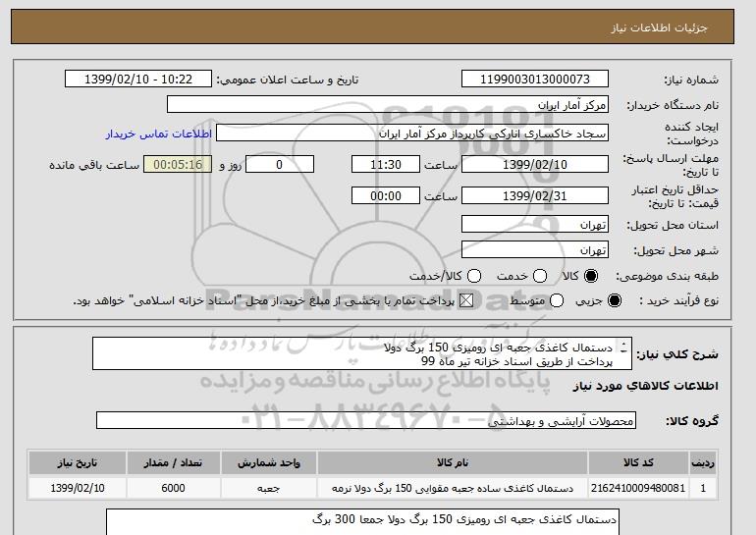
Task: Click the scroll arrows in شرح کلی نیاز box
Action: click(x=623, y=348)
